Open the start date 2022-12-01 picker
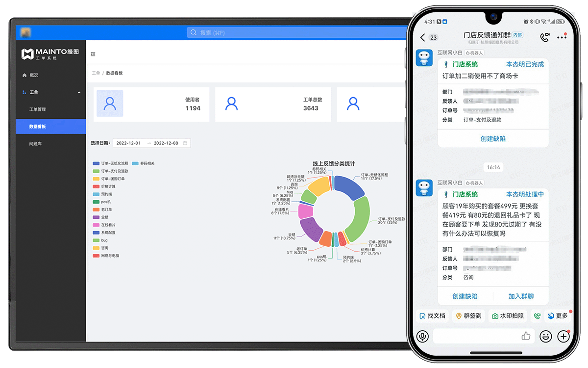Screen dimensions: 588x368 pos(128,143)
